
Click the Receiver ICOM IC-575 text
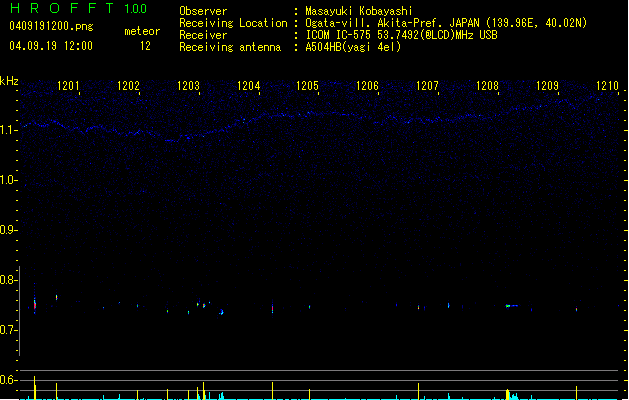pos(401,35)
